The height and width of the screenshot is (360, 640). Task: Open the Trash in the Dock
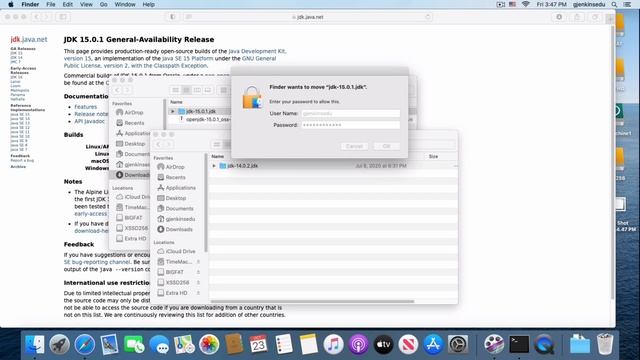pyautogui.click(x=605, y=344)
